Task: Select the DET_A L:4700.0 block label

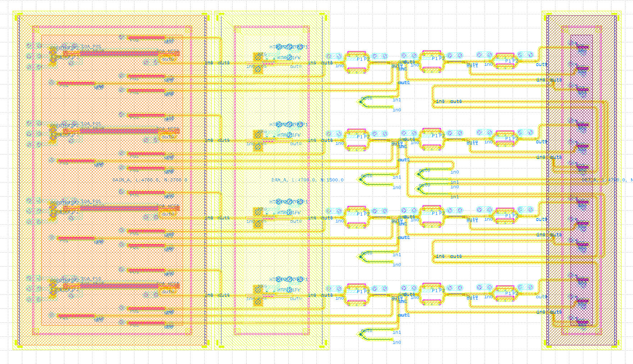Action: [x=607, y=180]
